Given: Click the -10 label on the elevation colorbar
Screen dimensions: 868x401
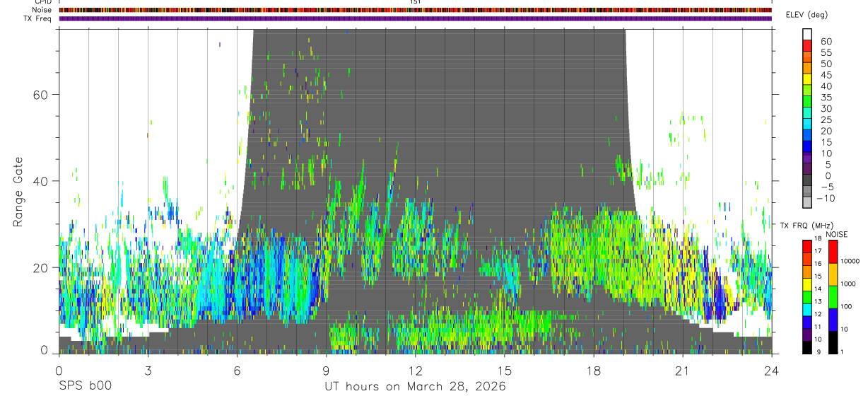Looking at the screenshot, I should 826,198.
